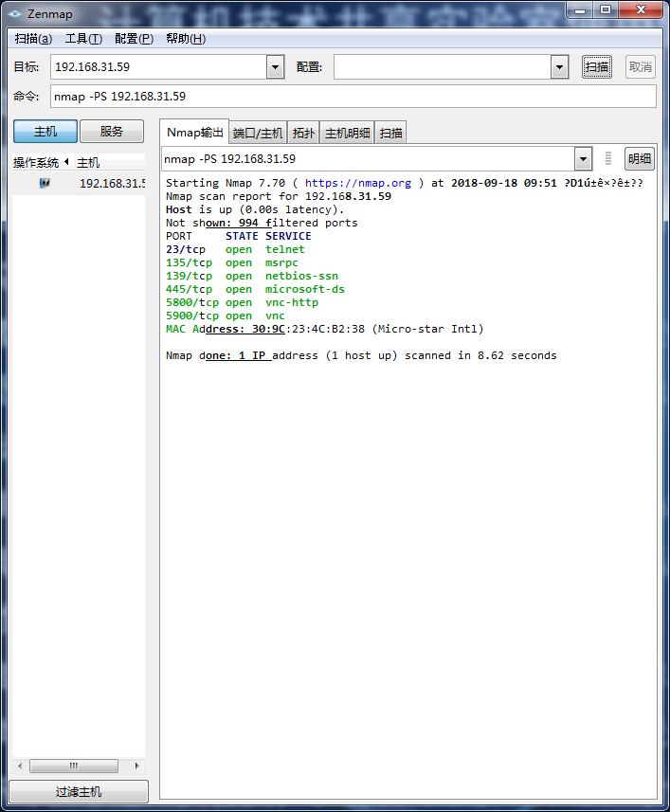
Task: Click the 'Nmap done' summary line
Action: (361, 355)
